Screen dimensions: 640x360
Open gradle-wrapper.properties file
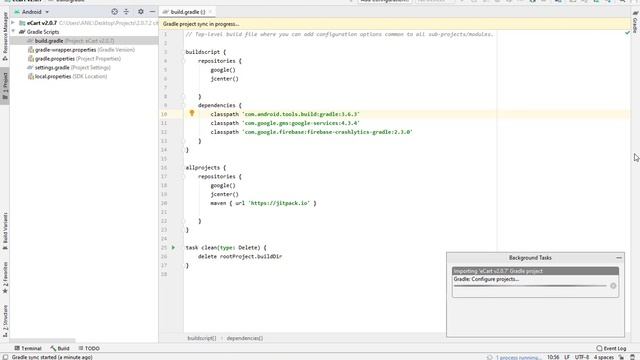click(x=81, y=50)
